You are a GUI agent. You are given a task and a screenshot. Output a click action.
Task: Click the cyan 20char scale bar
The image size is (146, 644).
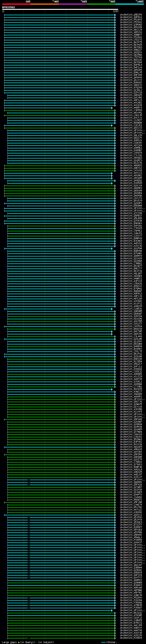[103, 642]
